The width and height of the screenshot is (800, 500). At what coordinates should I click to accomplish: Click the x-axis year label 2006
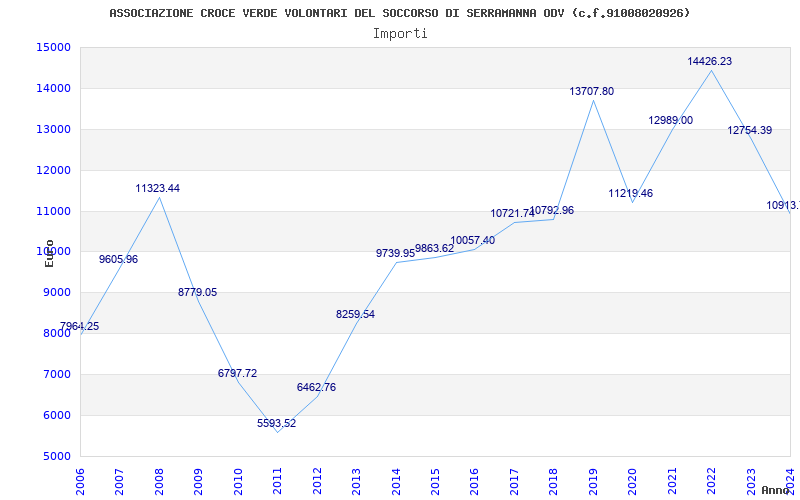click(x=80, y=481)
